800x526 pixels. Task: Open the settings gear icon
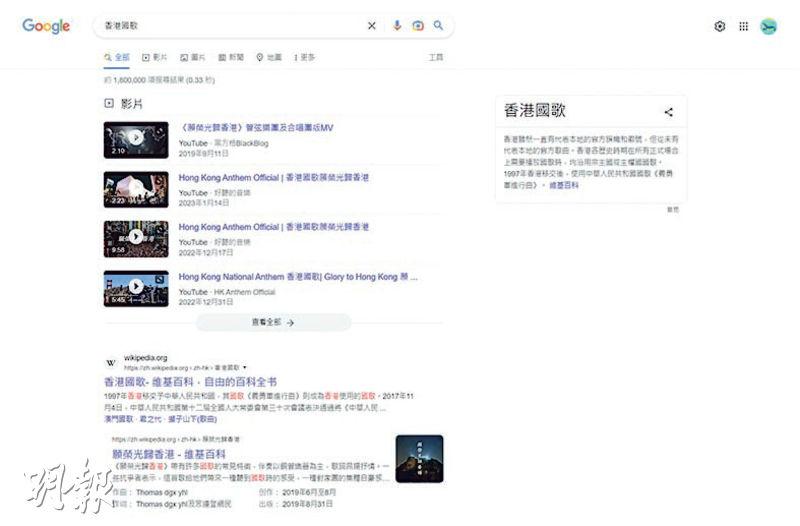(x=719, y=26)
